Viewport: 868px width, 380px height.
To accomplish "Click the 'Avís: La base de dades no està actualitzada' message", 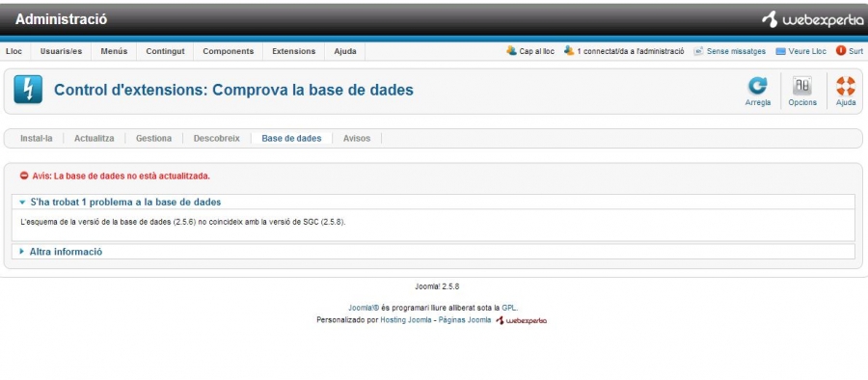I will (x=122, y=176).
